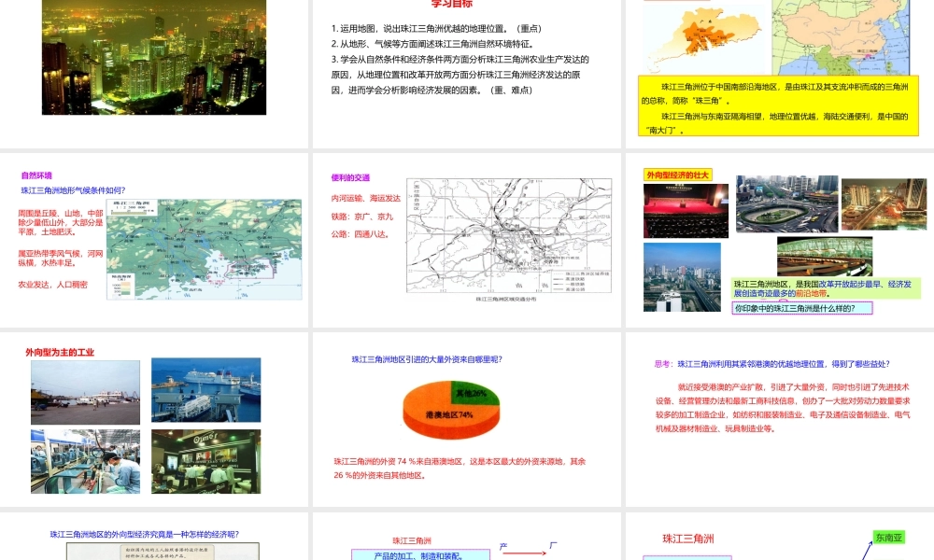Open the slide with the night city skyline photo
The width and height of the screenshot is (934, 560).
[x=154, y=57]
